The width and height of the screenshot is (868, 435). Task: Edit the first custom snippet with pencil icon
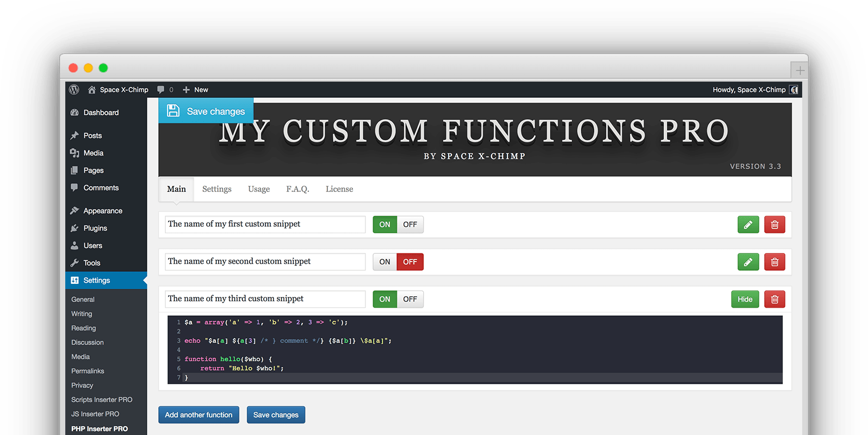(x=748, y=225)
